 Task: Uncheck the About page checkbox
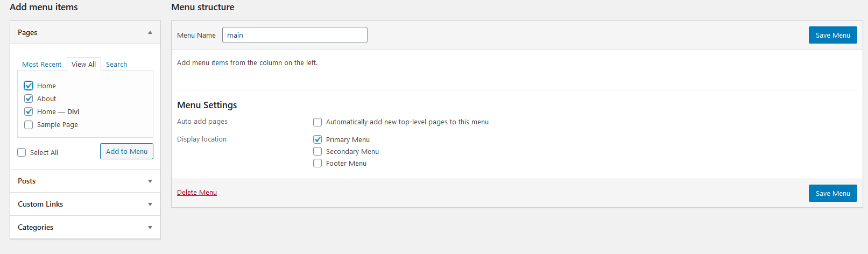pyautogui.click(x=29, y=98)
